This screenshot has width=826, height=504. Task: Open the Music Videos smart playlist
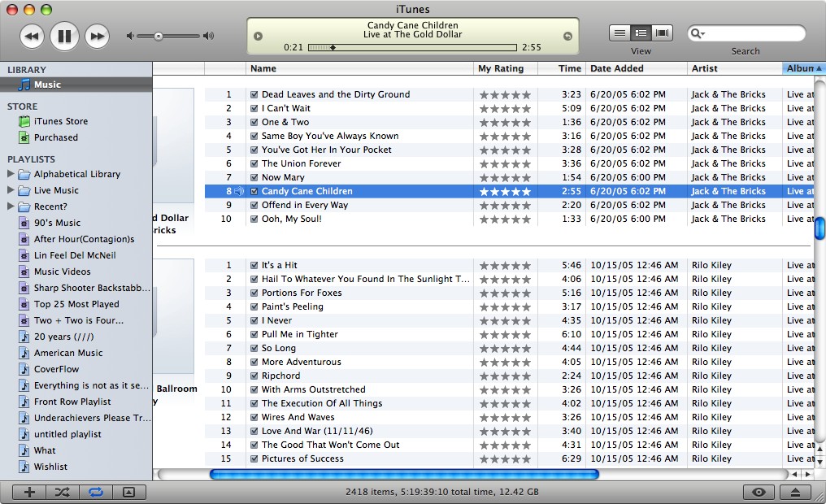click(x=62, y=272)
